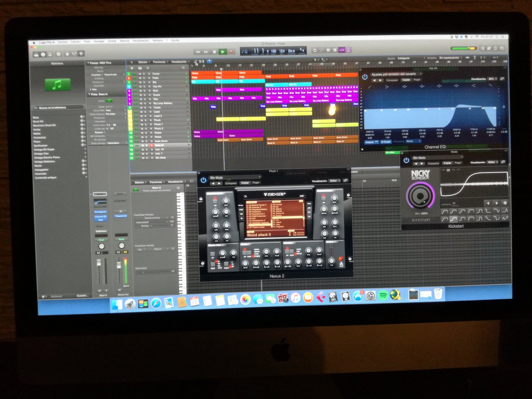
Task: Click Copiar in Channel EQ header
Action: (406, 80)
